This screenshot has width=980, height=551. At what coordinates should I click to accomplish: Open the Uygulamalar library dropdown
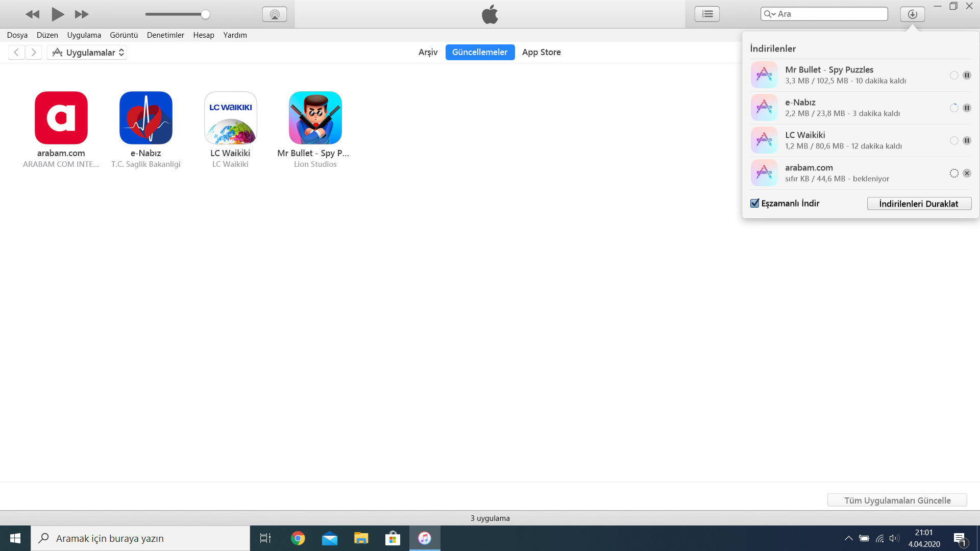tap(87, 53)
